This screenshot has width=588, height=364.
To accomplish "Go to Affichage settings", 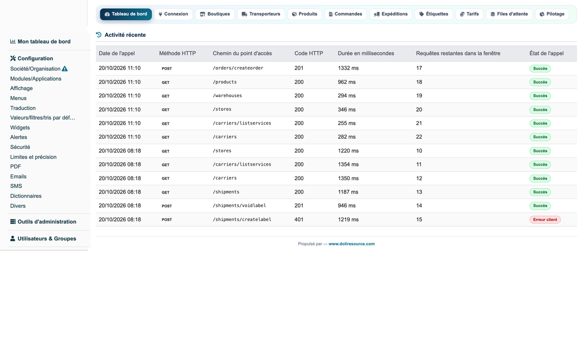I will pos(22,88).
